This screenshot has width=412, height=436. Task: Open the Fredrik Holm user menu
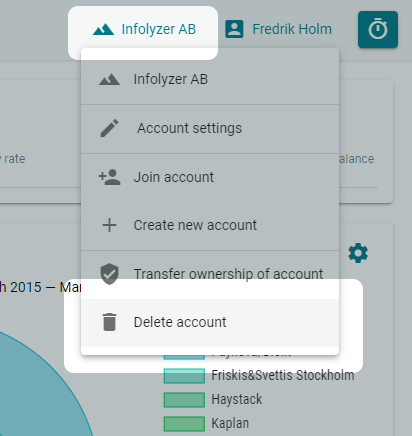pyautogui.click(x=278, y=29)
